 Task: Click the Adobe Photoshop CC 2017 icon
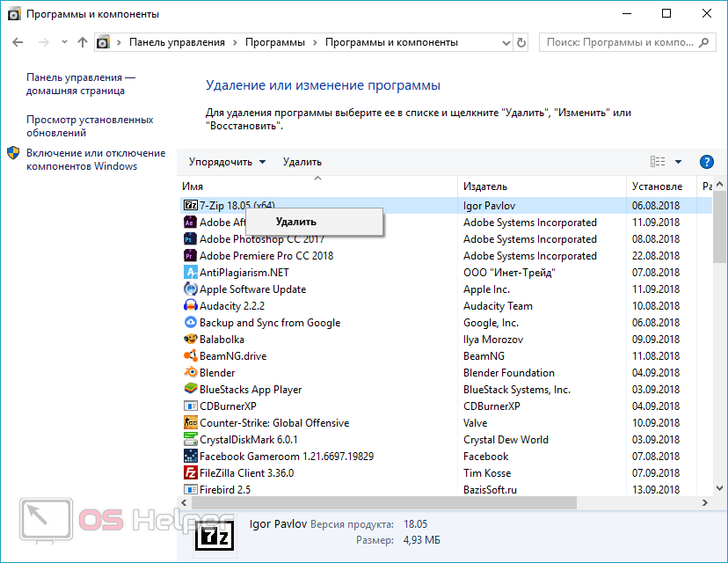click(191, 238)
